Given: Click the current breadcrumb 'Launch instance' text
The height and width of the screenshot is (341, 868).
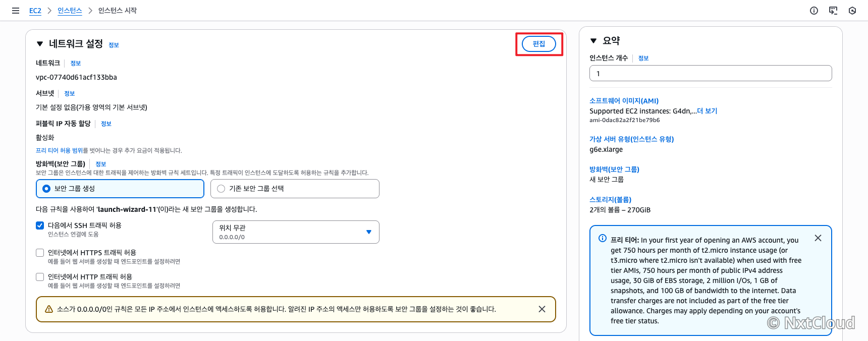Looking at the screenshot, I should (118, 11).
